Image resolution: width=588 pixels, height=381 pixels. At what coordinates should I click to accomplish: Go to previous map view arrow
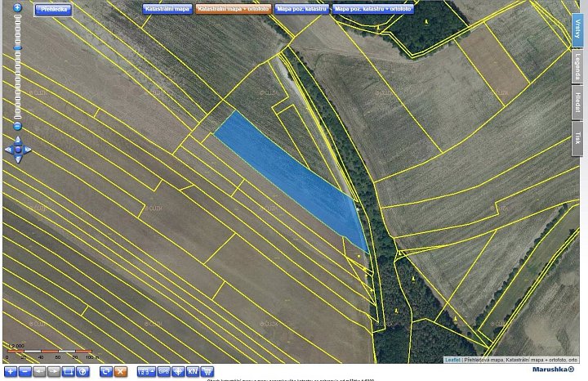40,372
